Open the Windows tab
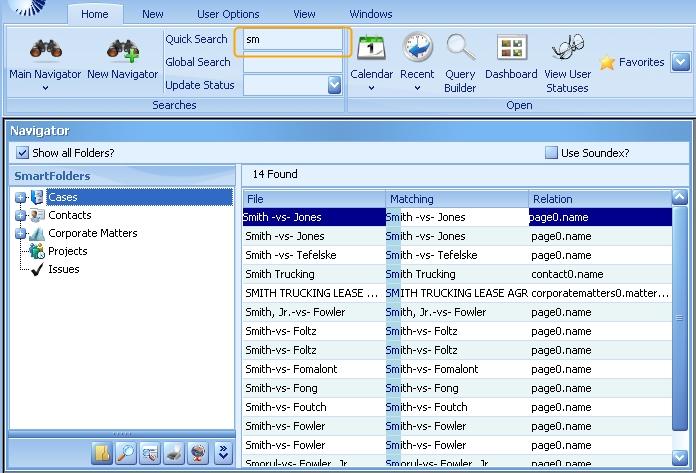Viewport: 696px width, 473px height. (371, 14)
